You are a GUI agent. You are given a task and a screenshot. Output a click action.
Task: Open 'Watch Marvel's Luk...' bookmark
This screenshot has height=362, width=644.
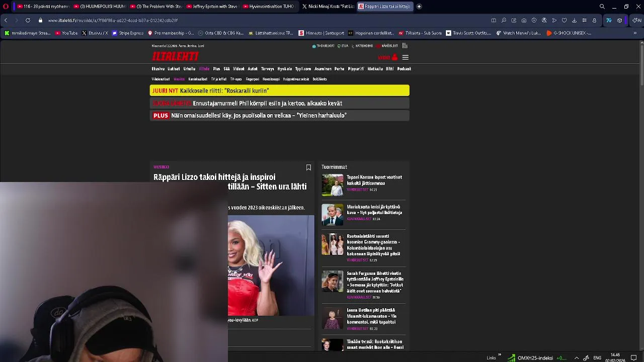pyautogui.click(x=519, y=33)
